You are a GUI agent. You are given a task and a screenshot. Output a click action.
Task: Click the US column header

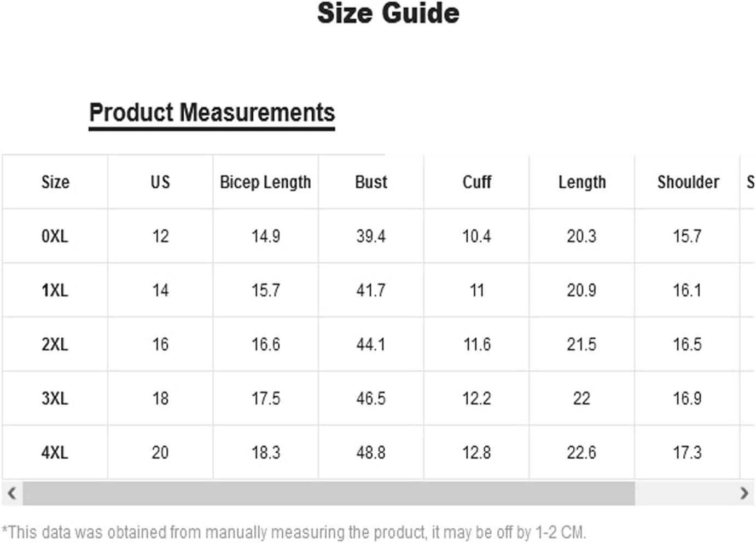(160, 182)
